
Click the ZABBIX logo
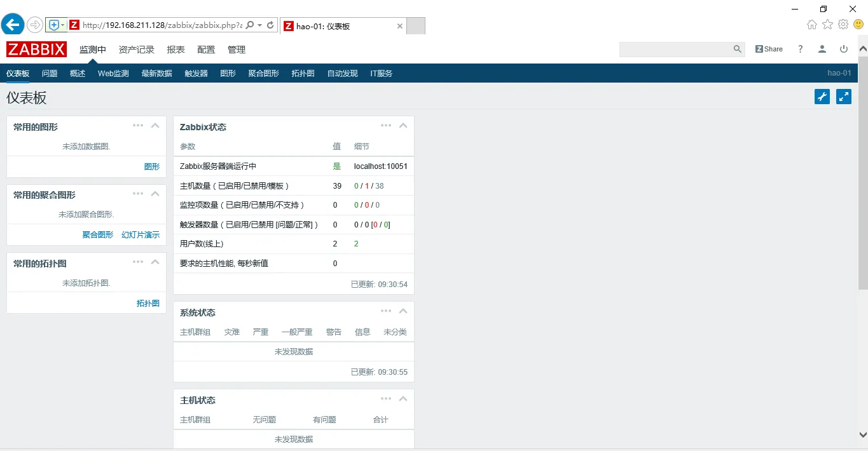coord(36,49)
